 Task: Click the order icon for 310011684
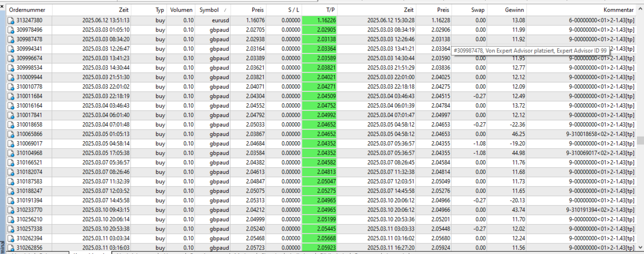[x=11, y=96]
